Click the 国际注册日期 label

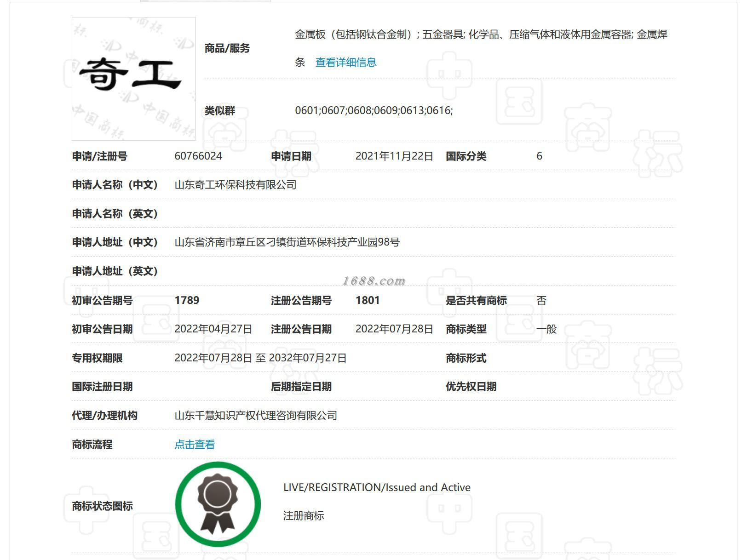point(102,387)
